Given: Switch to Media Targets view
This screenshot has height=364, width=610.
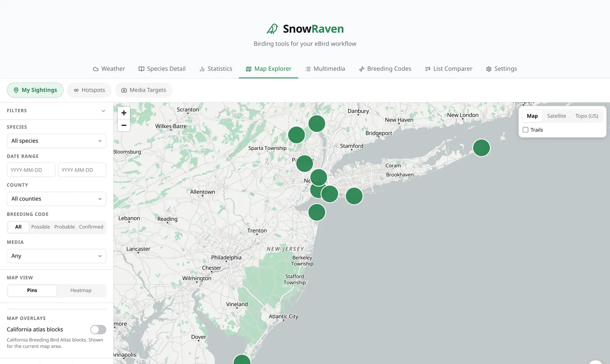Looking at the screenshot, I should (x=144, y=90).
